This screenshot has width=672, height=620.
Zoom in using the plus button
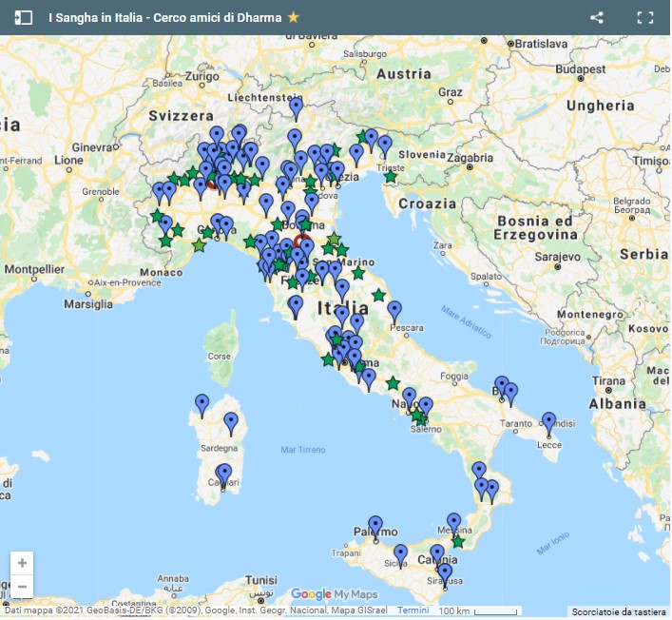tap(22, 563)
